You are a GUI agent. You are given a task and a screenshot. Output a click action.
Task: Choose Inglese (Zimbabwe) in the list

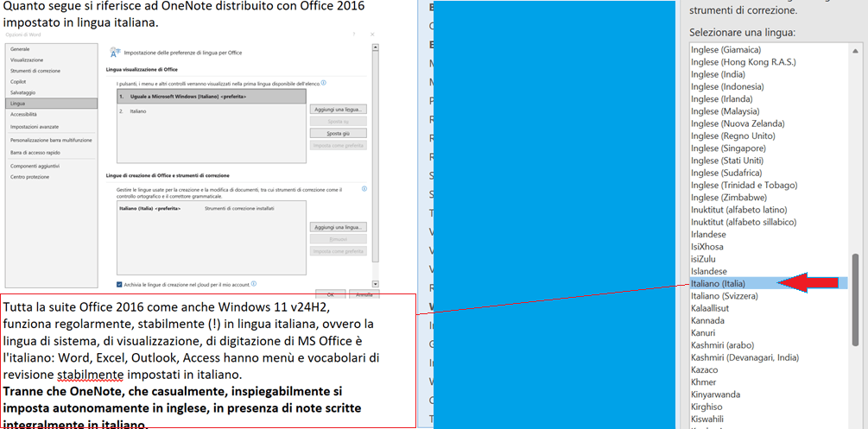coord(728,197)
